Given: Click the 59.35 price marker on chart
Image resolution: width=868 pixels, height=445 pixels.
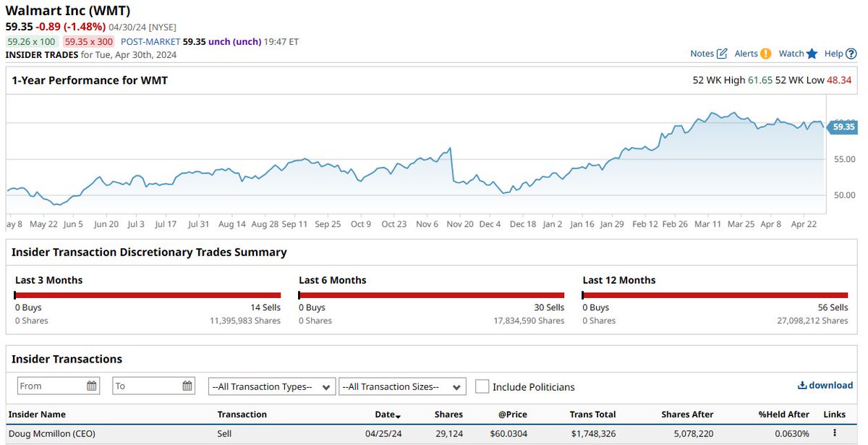Looking at the screenshot, I should point(842,127).
